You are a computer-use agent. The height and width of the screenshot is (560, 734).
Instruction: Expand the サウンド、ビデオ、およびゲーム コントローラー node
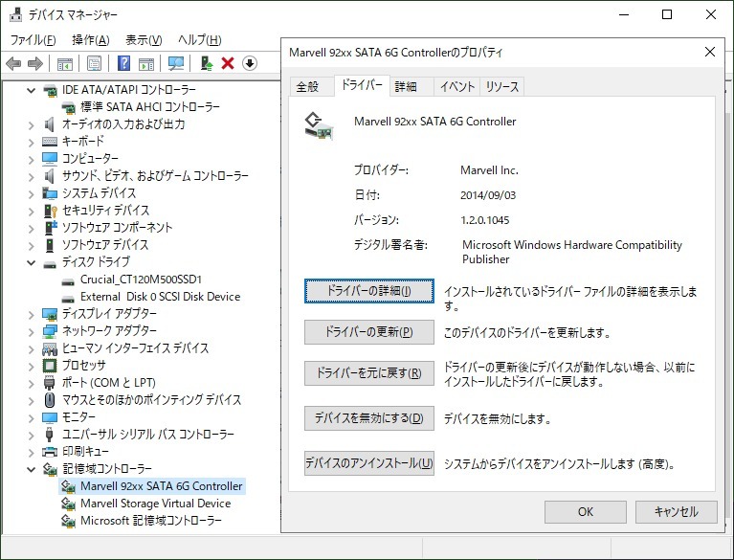click(31, 176)
